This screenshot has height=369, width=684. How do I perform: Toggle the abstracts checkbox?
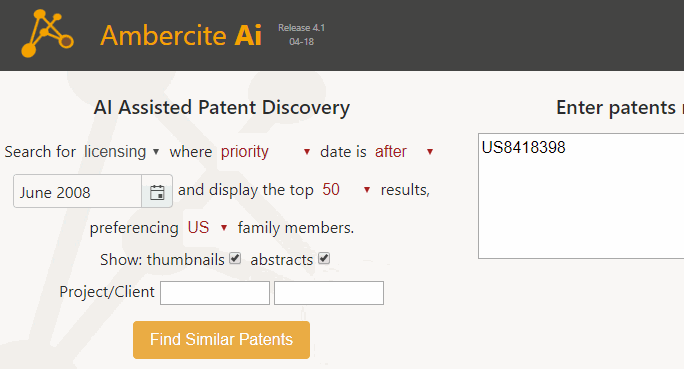324,259
